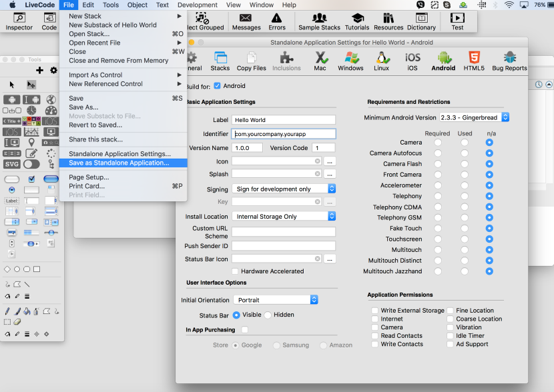Choose Share this stack menu item

(x=123, y=139)
